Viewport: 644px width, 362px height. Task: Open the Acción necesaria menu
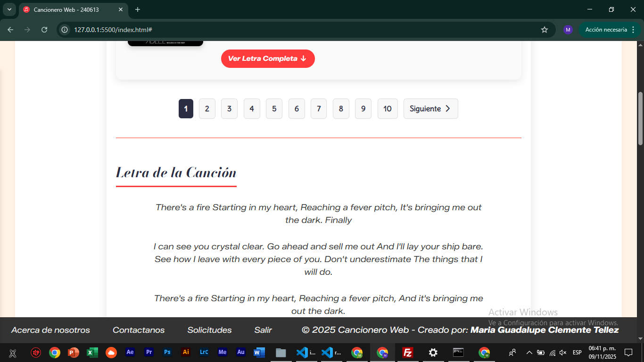click(x=610, y=30)
